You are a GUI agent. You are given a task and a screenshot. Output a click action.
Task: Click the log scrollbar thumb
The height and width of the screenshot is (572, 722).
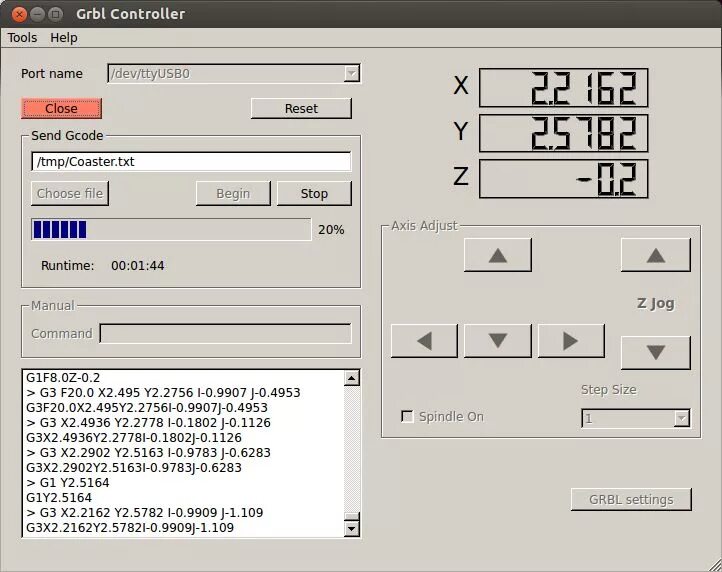click(351, 517)
